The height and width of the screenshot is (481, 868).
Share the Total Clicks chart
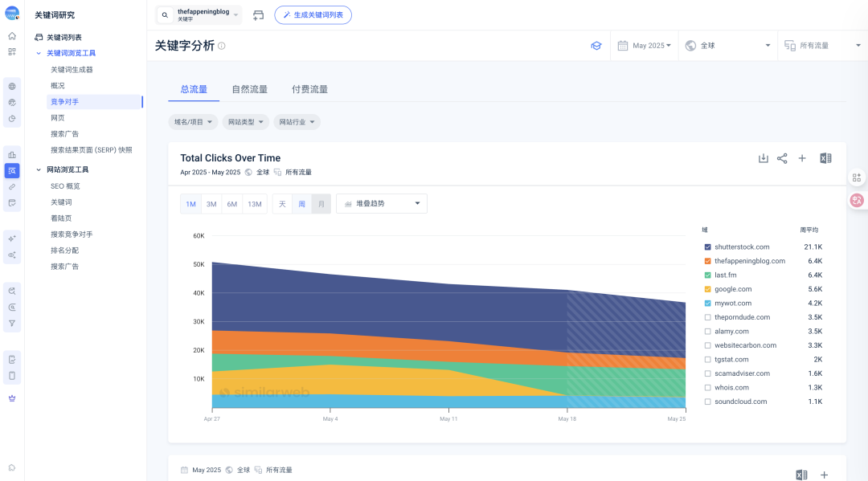tap(782, 159)
